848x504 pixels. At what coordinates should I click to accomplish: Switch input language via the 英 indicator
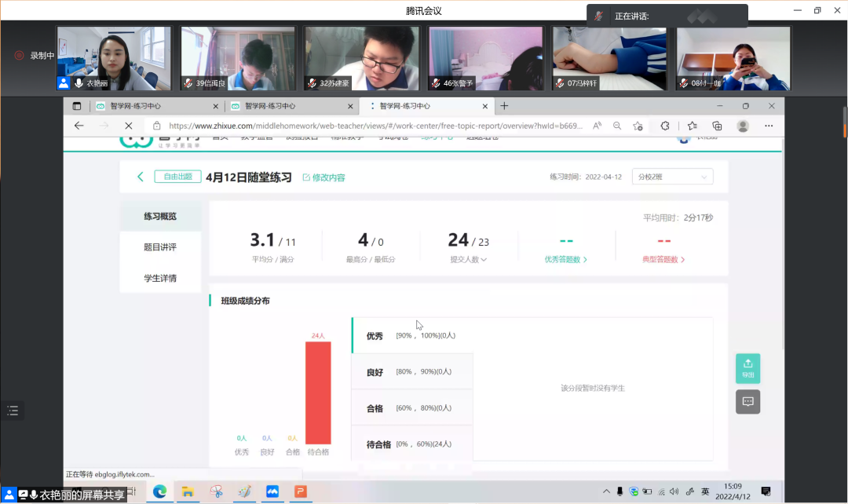pos(705,491)
